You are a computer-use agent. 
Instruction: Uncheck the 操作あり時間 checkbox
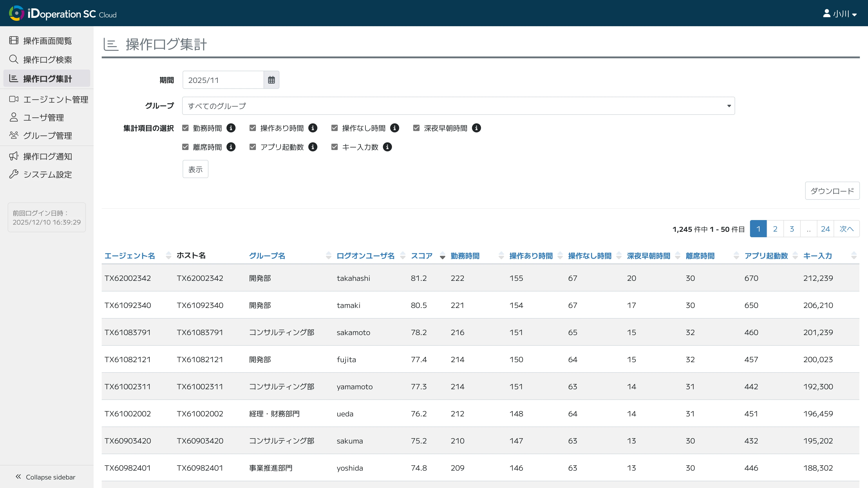[x=253, y=128]
